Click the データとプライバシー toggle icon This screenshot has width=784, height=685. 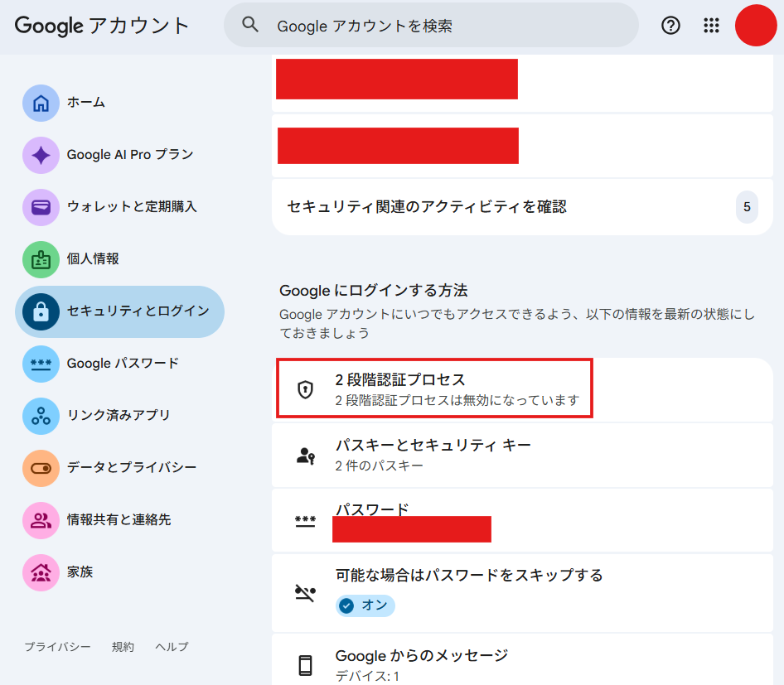[x=41, y=468]
